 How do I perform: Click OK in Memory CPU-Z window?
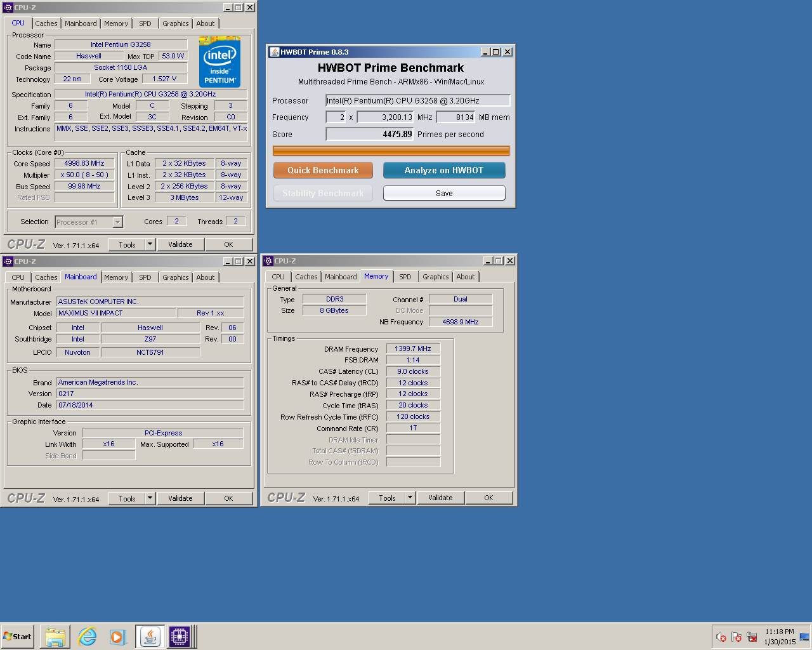click(489, 498)
